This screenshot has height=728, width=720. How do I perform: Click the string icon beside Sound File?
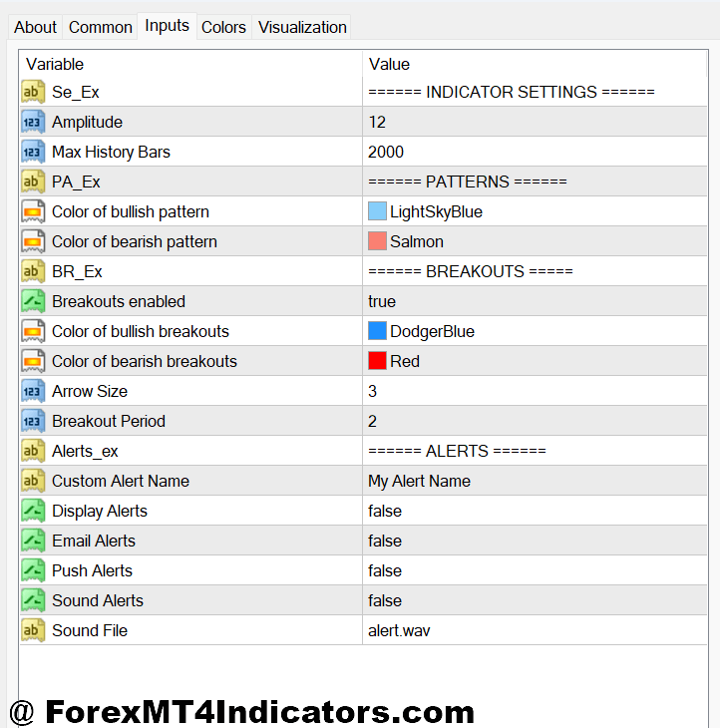[x=32, y=630]
